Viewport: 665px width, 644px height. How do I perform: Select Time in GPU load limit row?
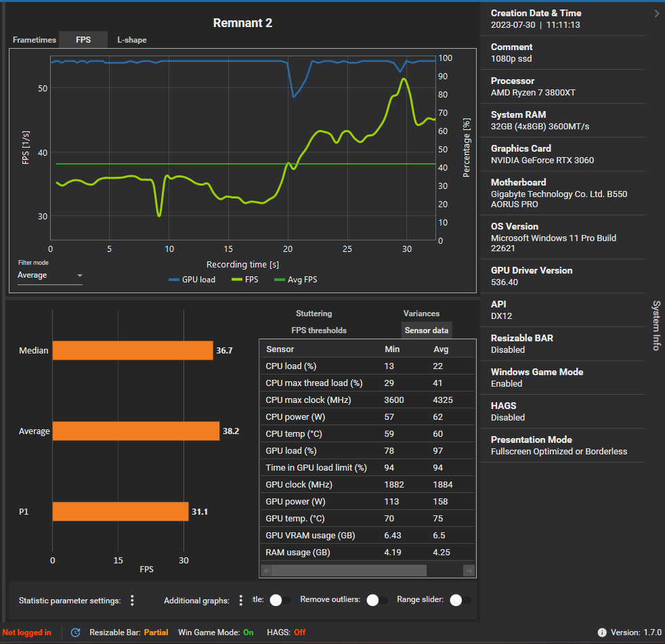pyautogui.click(x=367, y=468)
